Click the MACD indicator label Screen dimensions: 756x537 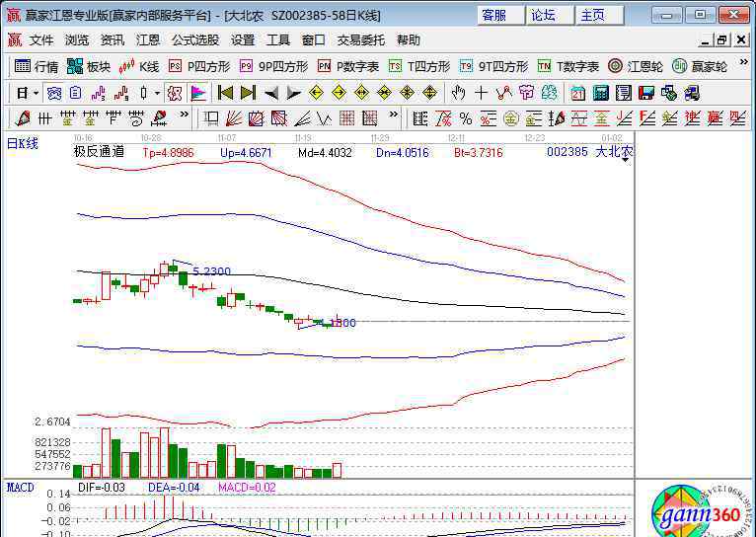tap(21, 488)
